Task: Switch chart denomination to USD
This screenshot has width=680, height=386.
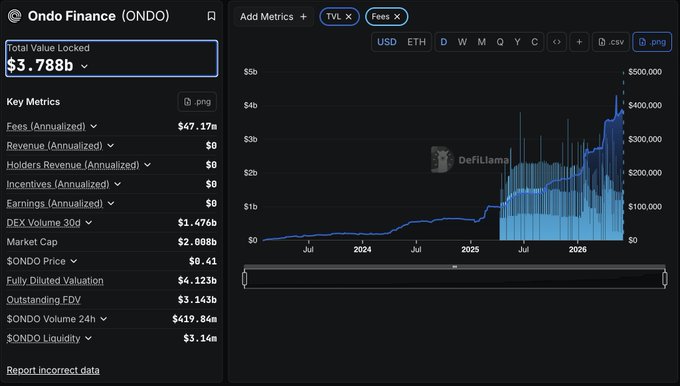Action: tap(387, 42)
